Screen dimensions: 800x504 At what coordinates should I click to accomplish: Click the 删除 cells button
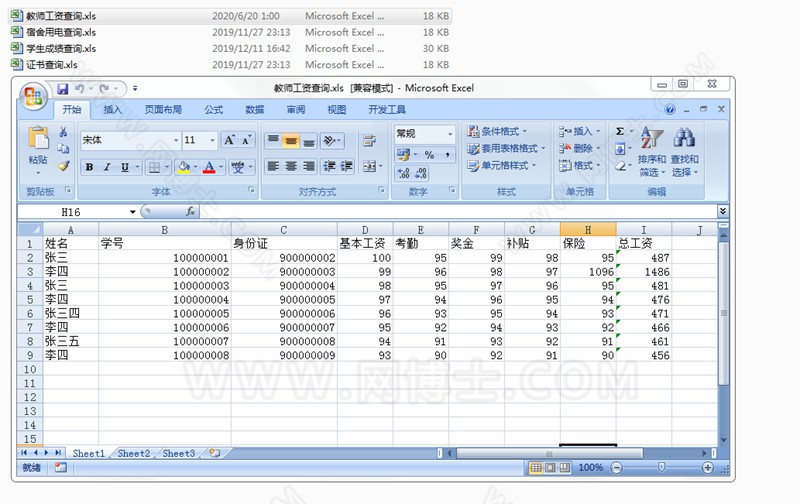click(580, 148)
